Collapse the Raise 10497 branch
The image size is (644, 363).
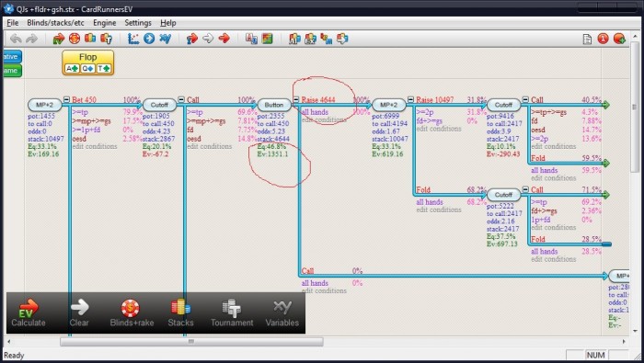pos(410,99)
